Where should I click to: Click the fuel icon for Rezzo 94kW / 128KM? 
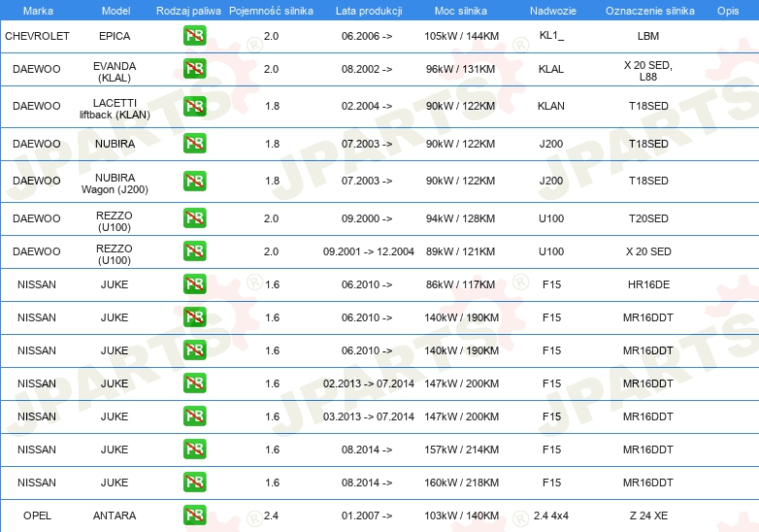[194, 218]
